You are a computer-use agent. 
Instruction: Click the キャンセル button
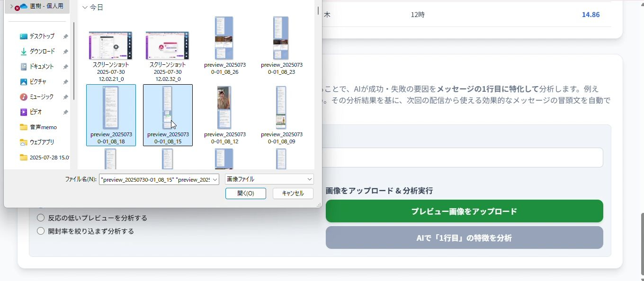click(x=293, y=193)
